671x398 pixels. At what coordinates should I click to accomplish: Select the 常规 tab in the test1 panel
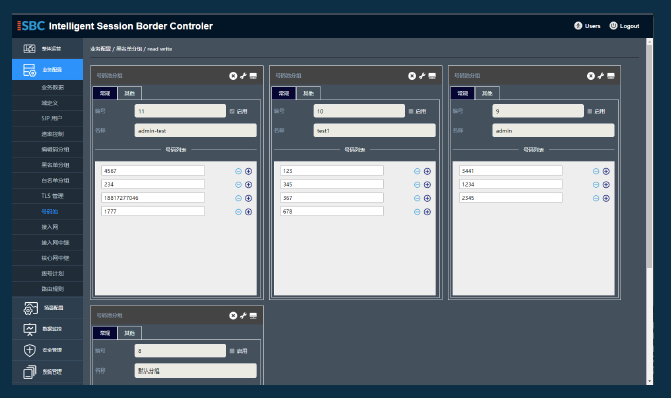point(284,93)
